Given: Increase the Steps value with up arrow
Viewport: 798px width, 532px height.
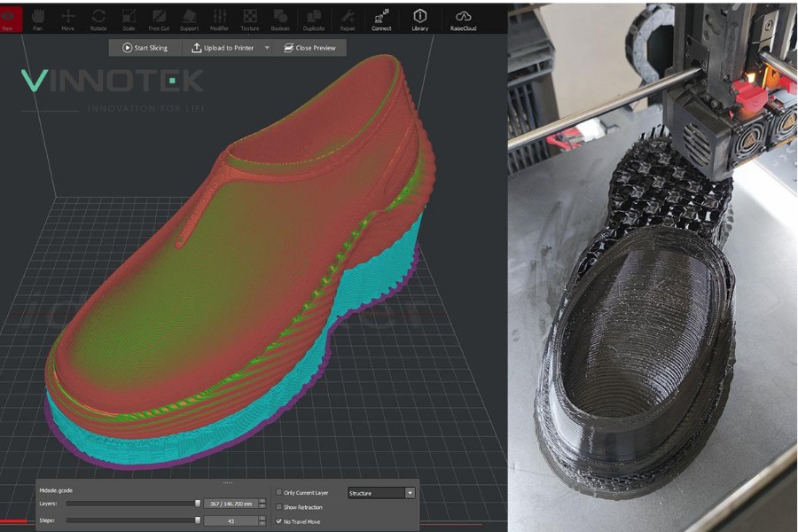Looking at the screenshot, I should coord(262,518).
